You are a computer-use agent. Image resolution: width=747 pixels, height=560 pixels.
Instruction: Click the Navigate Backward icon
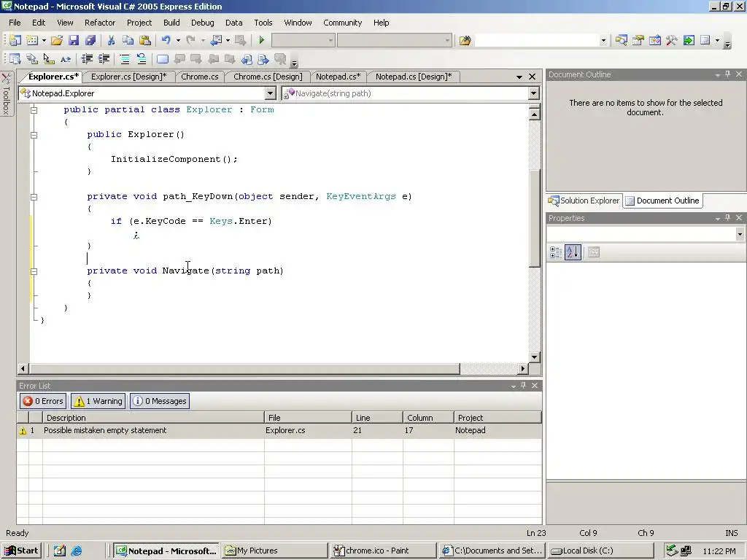[x=216, y=41]
